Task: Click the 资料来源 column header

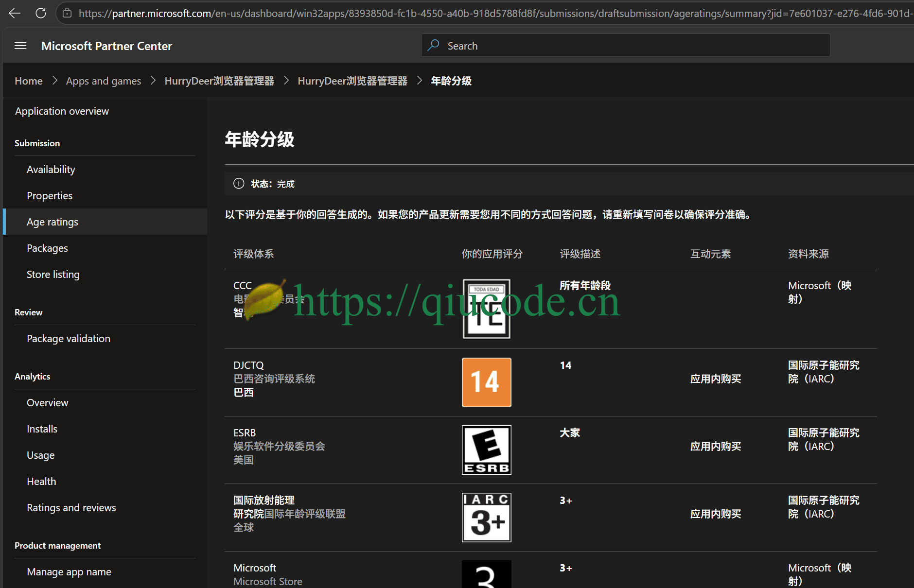Action: 809,254
